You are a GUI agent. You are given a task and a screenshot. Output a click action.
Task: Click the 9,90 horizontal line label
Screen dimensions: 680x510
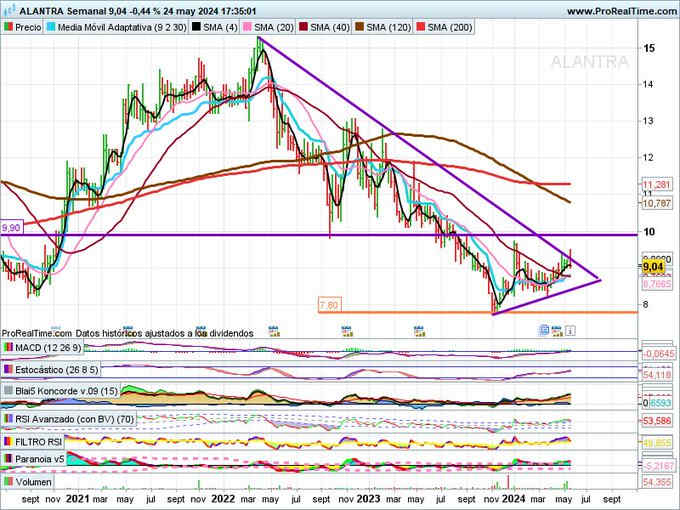click(x=11, y=228)
